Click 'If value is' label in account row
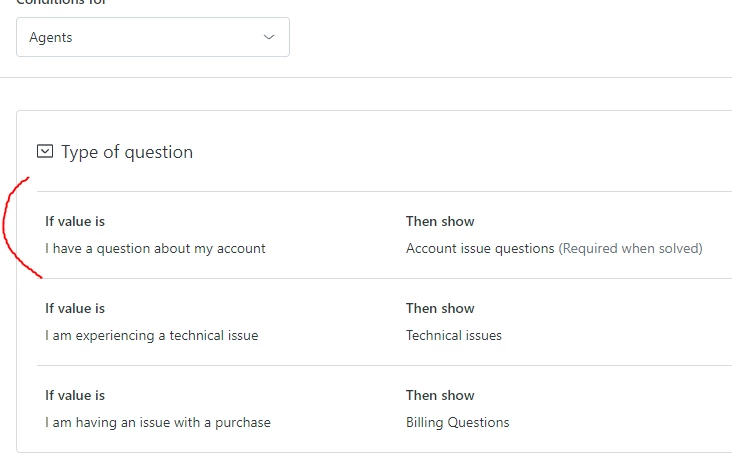This screenshot has height=456, width=732. pos(75,221)
